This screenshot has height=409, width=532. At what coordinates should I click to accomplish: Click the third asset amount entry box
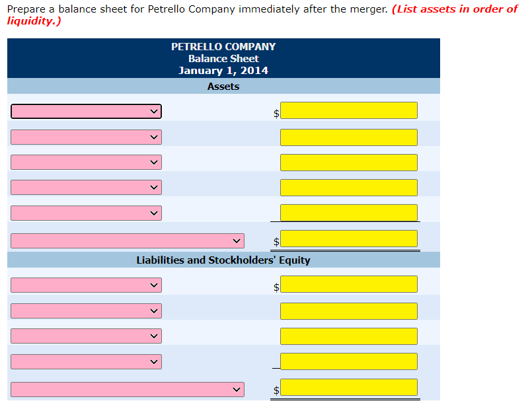(349, 162)
